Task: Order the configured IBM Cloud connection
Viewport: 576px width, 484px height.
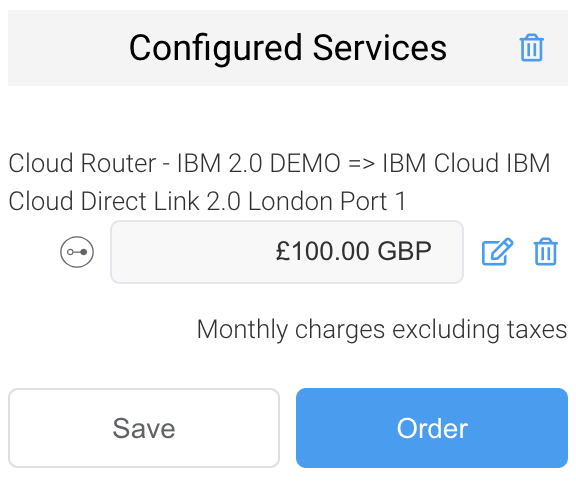Action: pos(432,428)
